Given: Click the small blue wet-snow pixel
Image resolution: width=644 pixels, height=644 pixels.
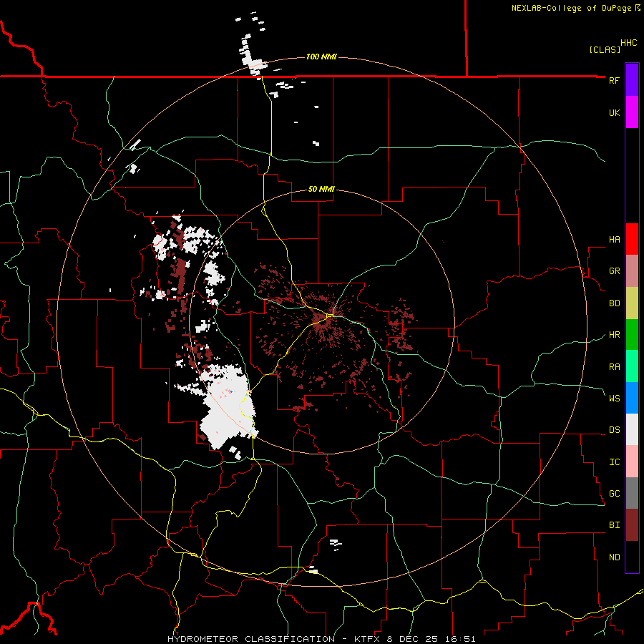Looking at the screenshot, I should click(x=231, y=392).
